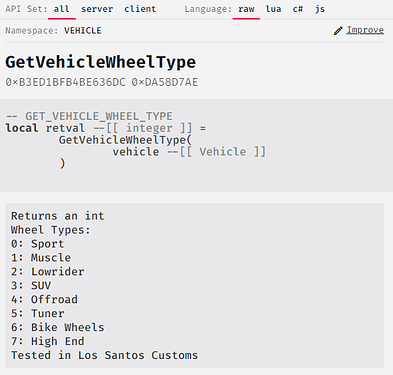Click the VEHICLE namespace label

[x=83, y=31]
